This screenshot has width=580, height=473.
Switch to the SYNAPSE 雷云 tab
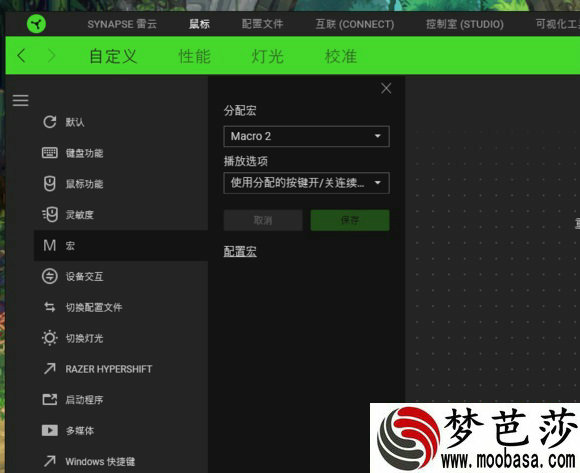122,24
